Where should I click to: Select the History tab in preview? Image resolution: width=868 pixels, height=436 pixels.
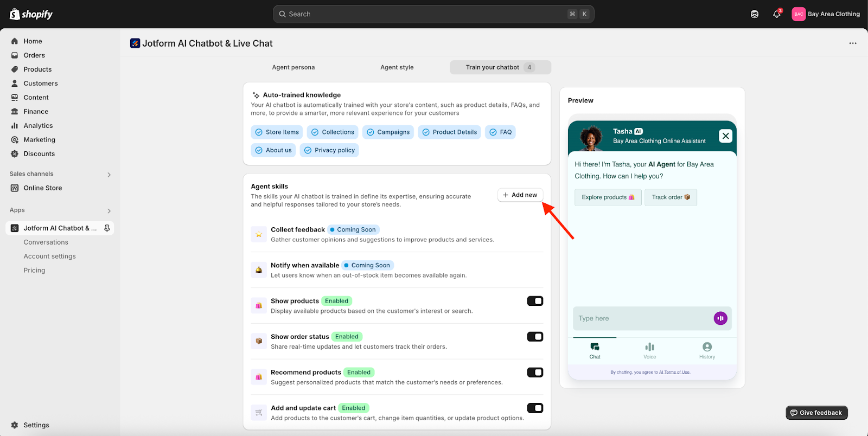click(707, 351)
